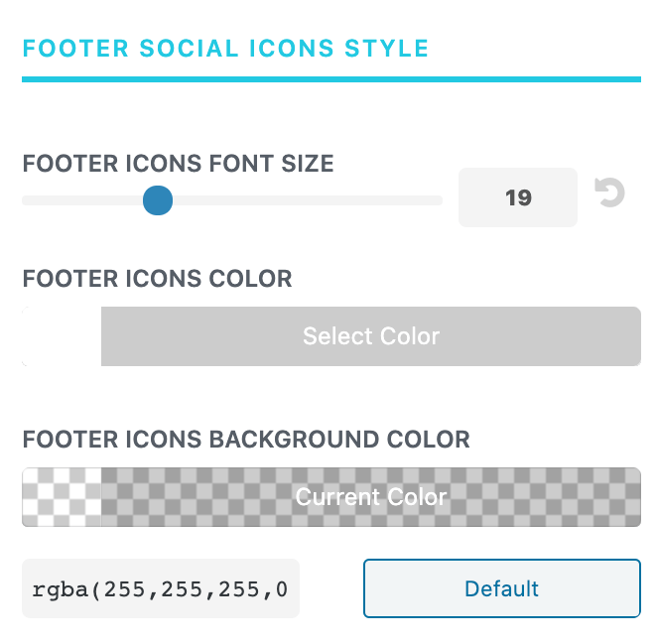
Task: Click the Footer Icons Font Size label
Action: [x=178, y=164]
